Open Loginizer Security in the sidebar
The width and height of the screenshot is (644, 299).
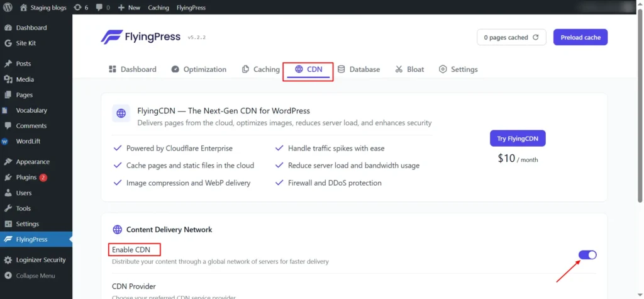click(x=40, y=260)
